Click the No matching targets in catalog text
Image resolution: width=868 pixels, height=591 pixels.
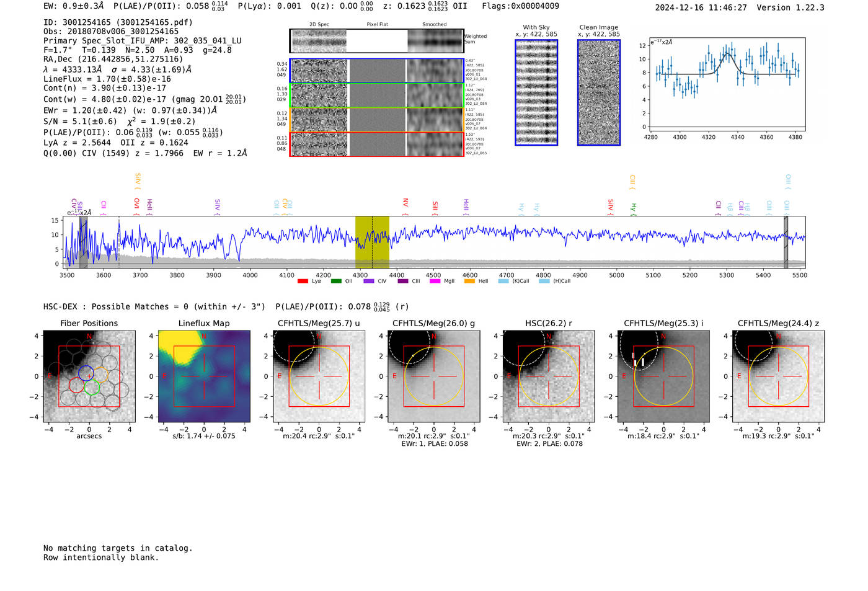coord(118,548)
